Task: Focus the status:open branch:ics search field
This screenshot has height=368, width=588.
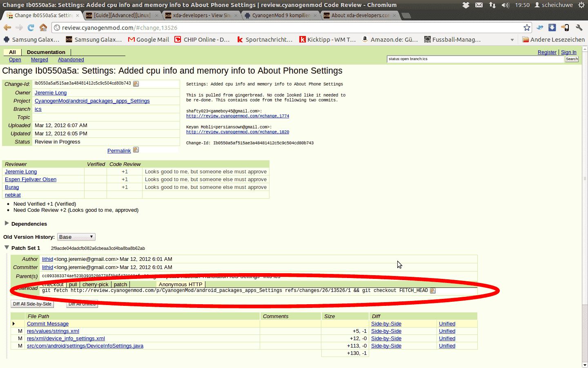Action: (475, 59)
